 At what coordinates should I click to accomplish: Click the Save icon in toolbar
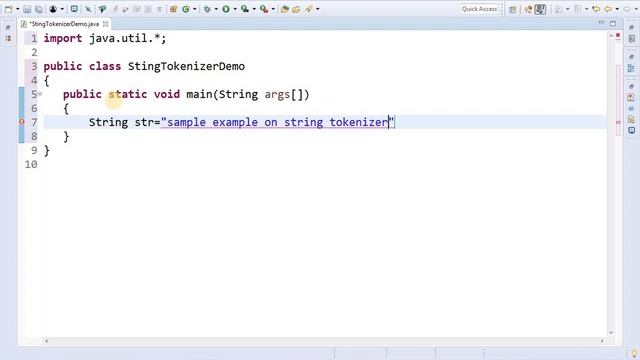pos(27,9)
